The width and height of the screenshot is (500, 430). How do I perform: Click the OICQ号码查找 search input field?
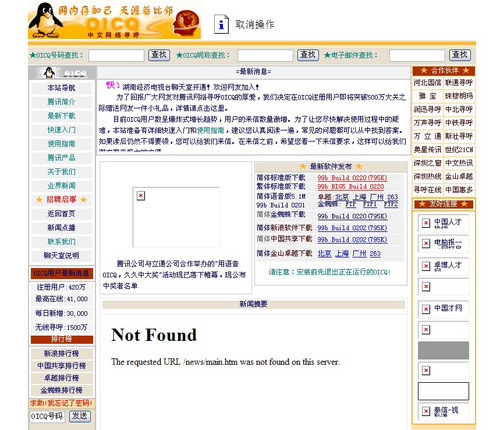click(116, 55)
